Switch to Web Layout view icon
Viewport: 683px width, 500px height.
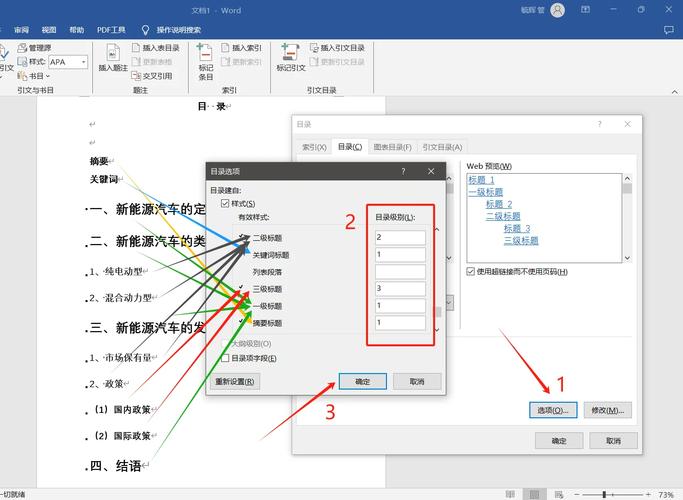559,494
